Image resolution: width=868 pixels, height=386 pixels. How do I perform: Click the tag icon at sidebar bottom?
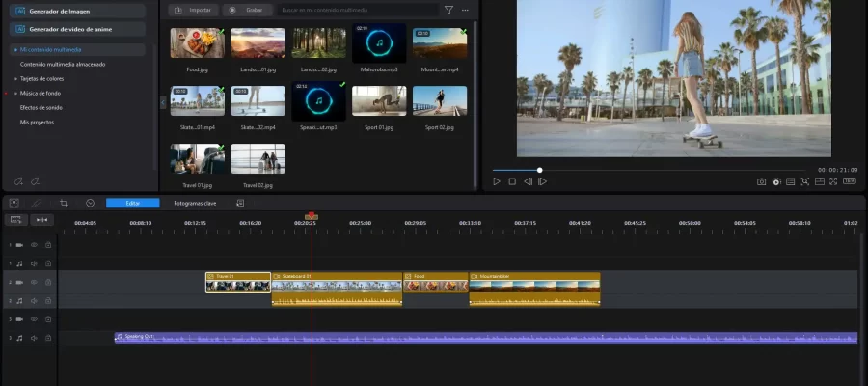[17, 181]
